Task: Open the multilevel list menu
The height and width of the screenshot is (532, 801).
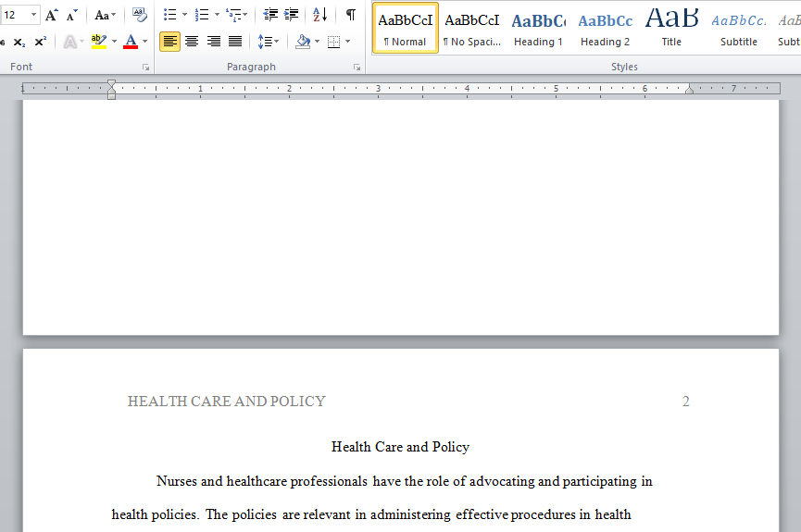Action: point(237,16)
